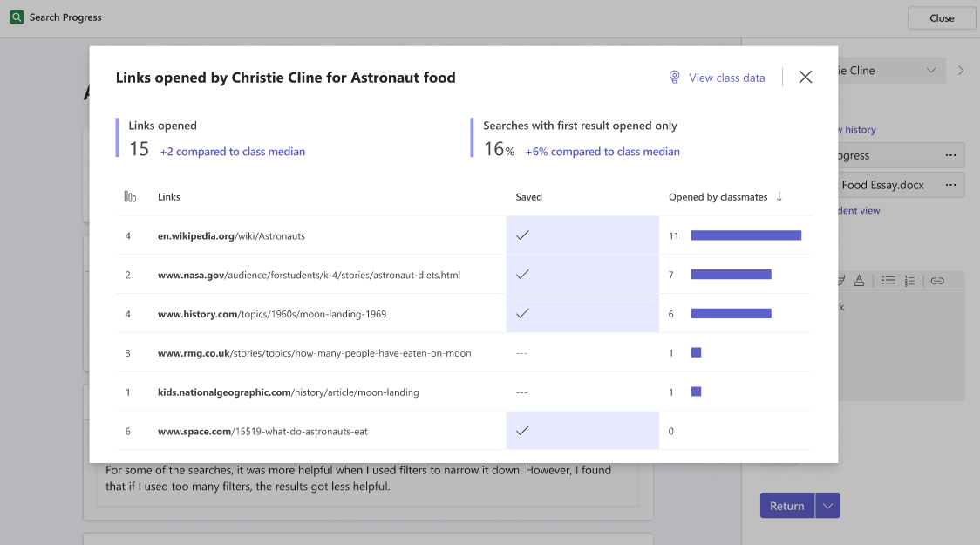
Task: Click the sort arrow next to Opened by classmates
Action: click(779, 197)
